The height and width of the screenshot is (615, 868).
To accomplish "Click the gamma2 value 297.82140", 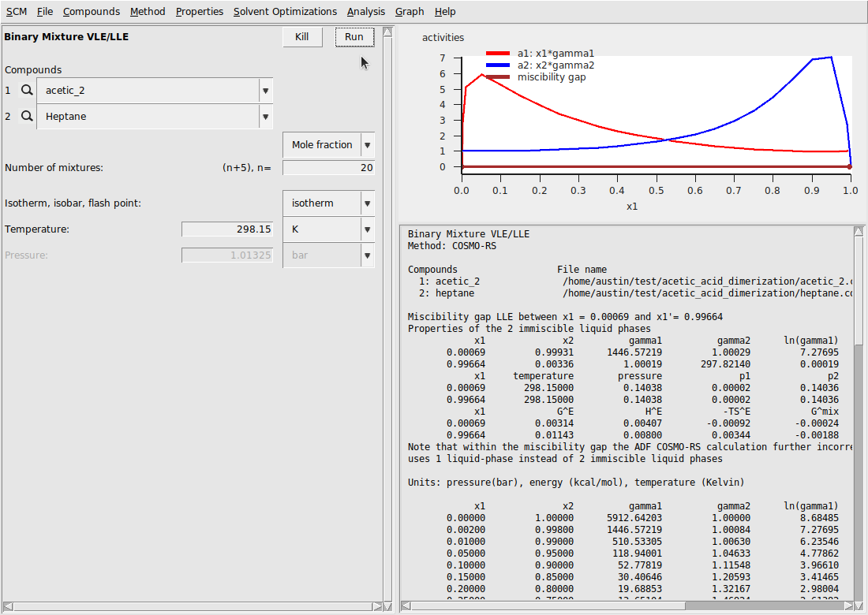I will [x=725, y=364].
